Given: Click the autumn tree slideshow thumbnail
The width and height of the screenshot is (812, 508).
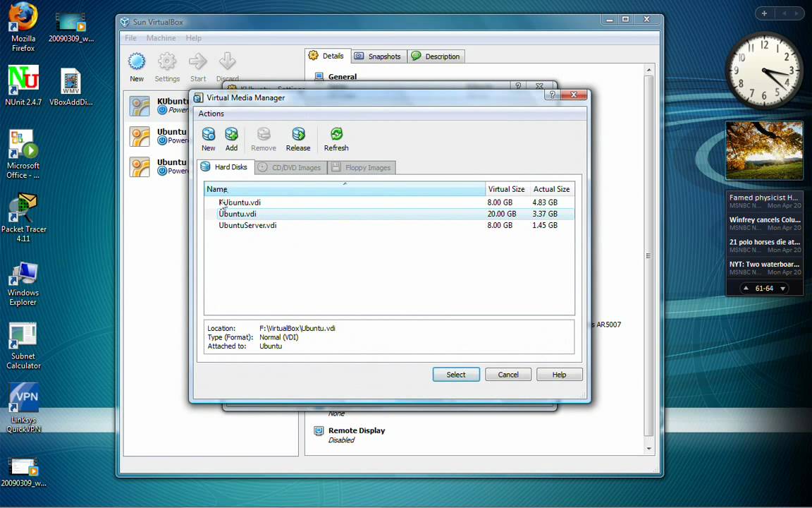Looking at the screenshot, I should click(x=764, y=150).
